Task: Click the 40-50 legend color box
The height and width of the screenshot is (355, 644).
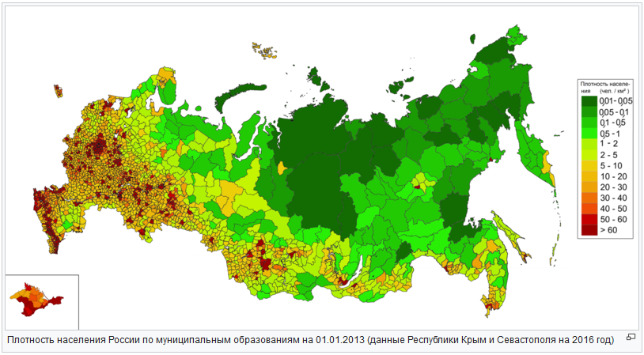Action: tap(589, 208)
